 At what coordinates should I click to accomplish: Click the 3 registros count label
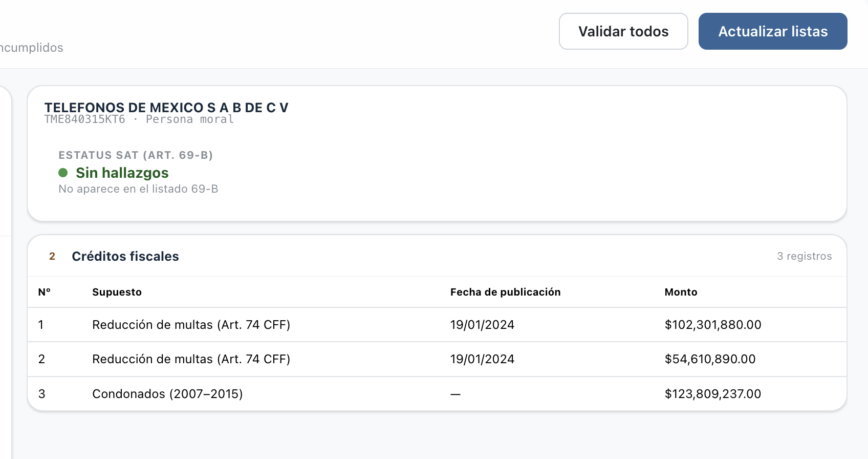pyautogui.click(x=804, y=256)
